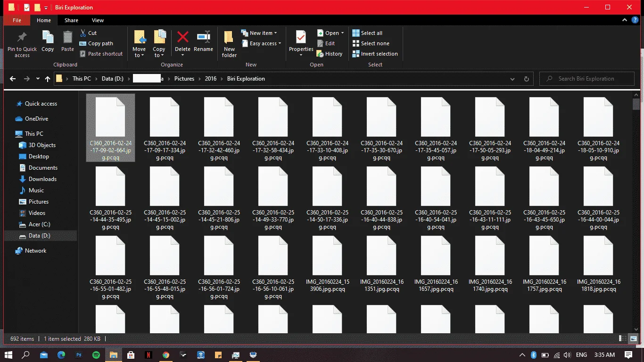Click the Rename icon
644x362 pixels.
[203, 37]
